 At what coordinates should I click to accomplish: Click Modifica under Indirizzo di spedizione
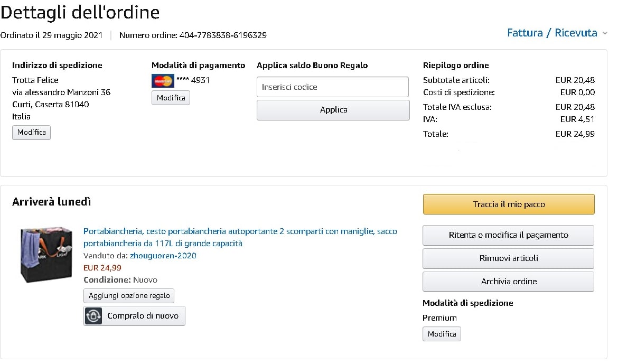pos(32,132)
